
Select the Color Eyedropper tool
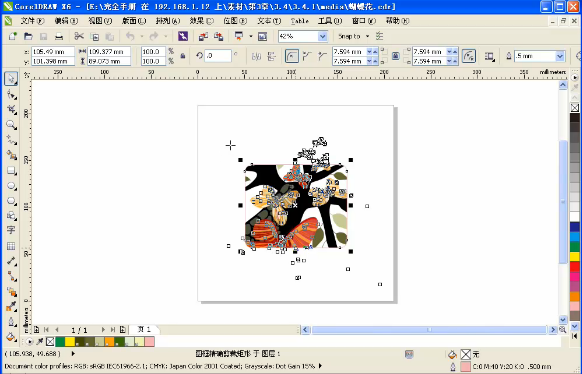(11, 306)
